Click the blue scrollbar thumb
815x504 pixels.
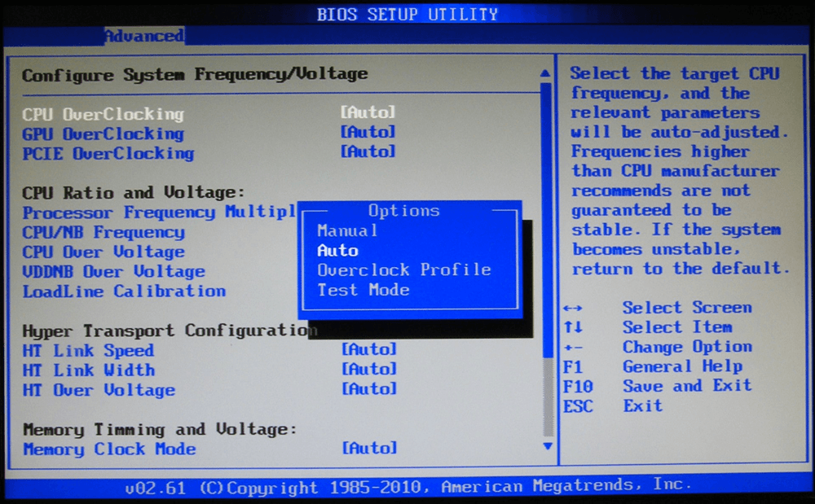pos(547,220)
